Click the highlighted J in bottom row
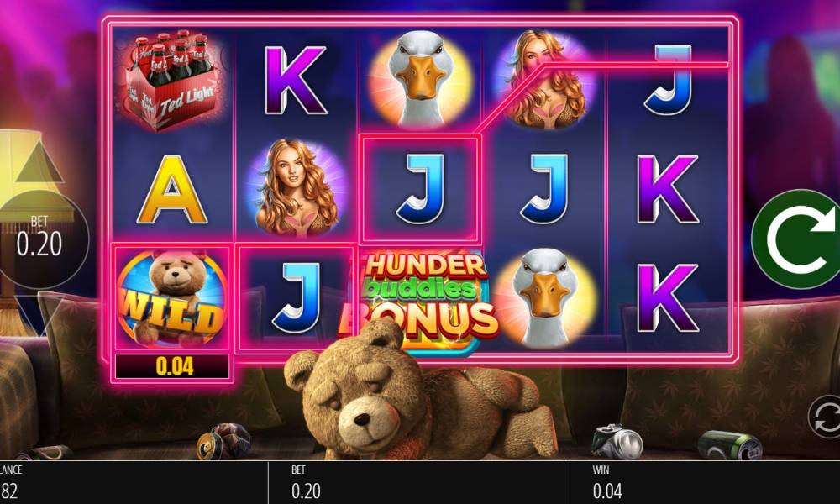 tap(296, 298)
